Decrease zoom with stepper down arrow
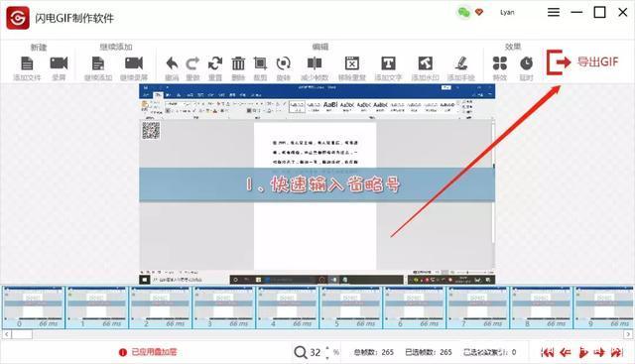Image resolution: width=635 pixels, height=364 pixels. click(327, 357)
